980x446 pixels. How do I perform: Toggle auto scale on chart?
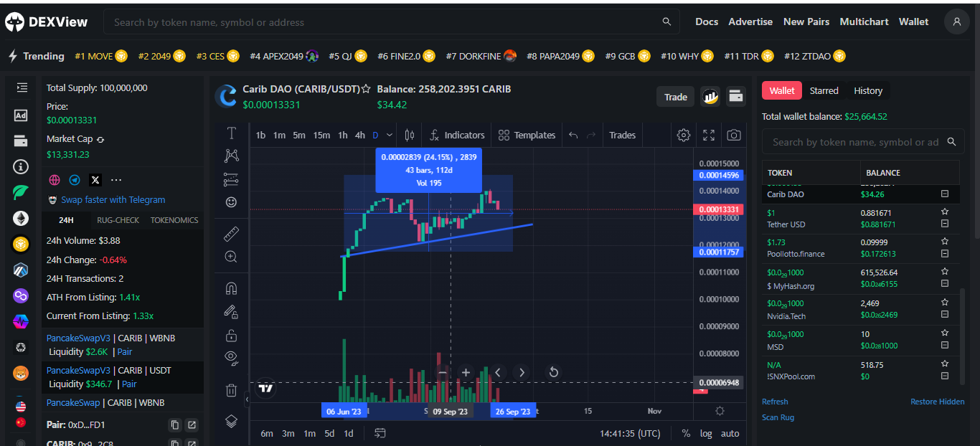[730, 433]
